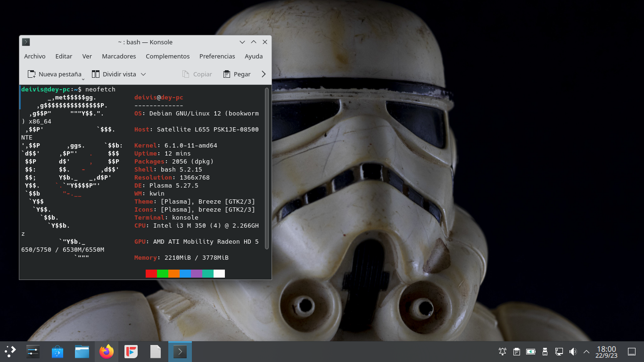Open notifications bell in system tray

(503, 352)
